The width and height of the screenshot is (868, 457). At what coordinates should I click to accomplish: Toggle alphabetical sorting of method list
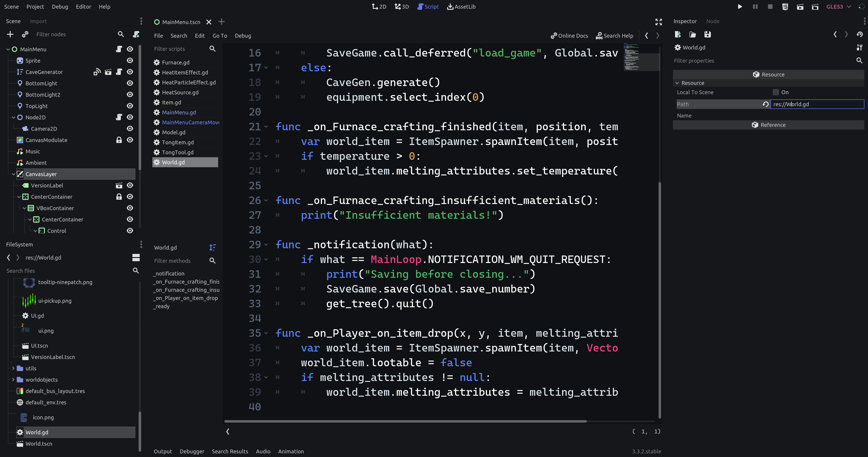[x=212, y=248]
